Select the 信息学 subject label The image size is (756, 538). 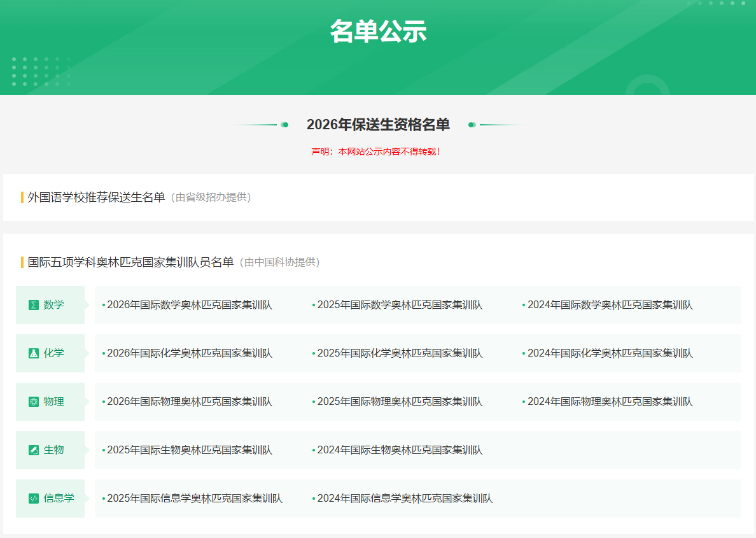pos(59,498)
